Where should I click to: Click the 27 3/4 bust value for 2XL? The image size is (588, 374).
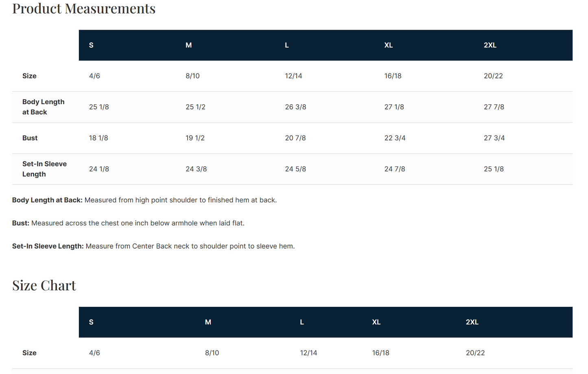pos(494,138)
